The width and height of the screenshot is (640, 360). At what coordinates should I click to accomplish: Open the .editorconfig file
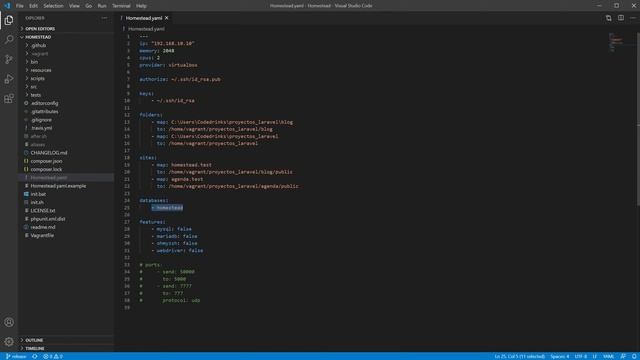(44, 103)
